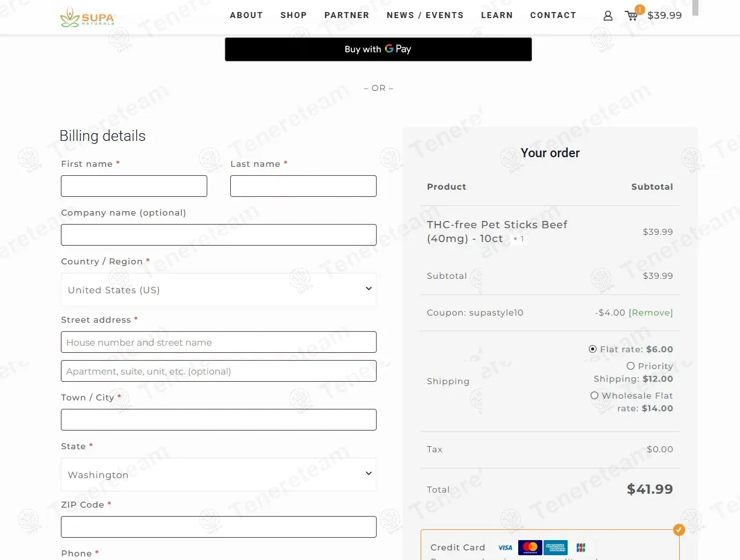Open NEWS / EVENTS menu

(425, 16)
